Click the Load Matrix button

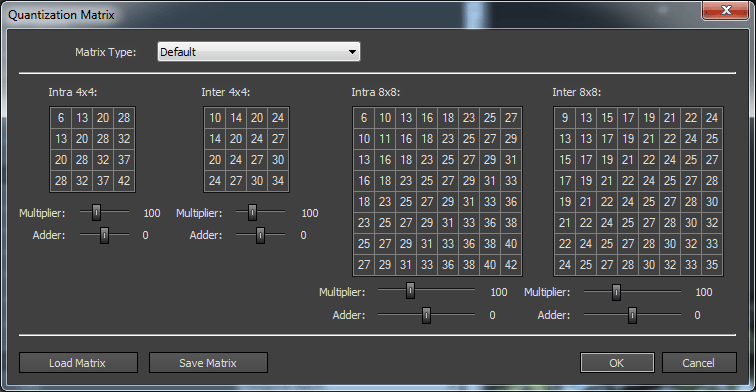click(x=78, y=363)
